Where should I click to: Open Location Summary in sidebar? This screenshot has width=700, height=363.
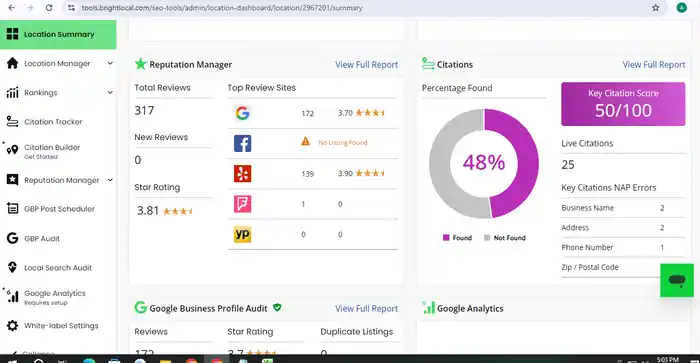(x=58, y=34)
